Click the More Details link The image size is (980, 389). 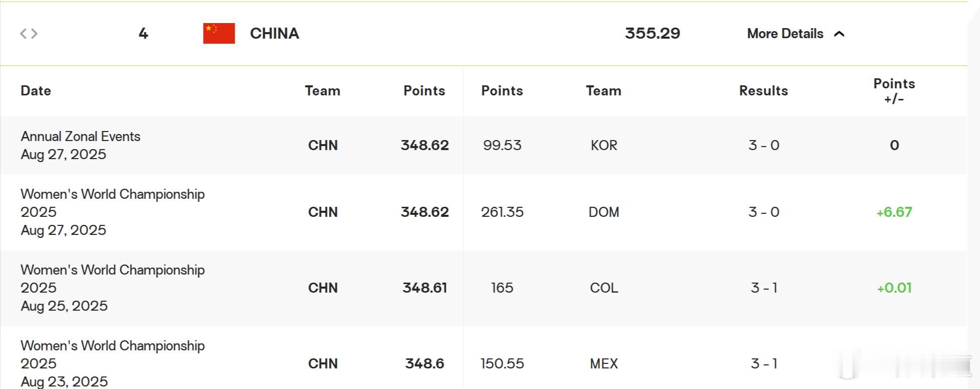785,34
